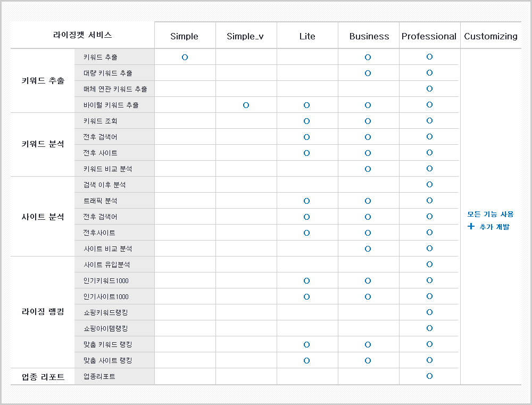The width and height of the screenshot is (532, 405).
Task: Click the 키워드 추출 category label
Action: [x=43, y=80]
